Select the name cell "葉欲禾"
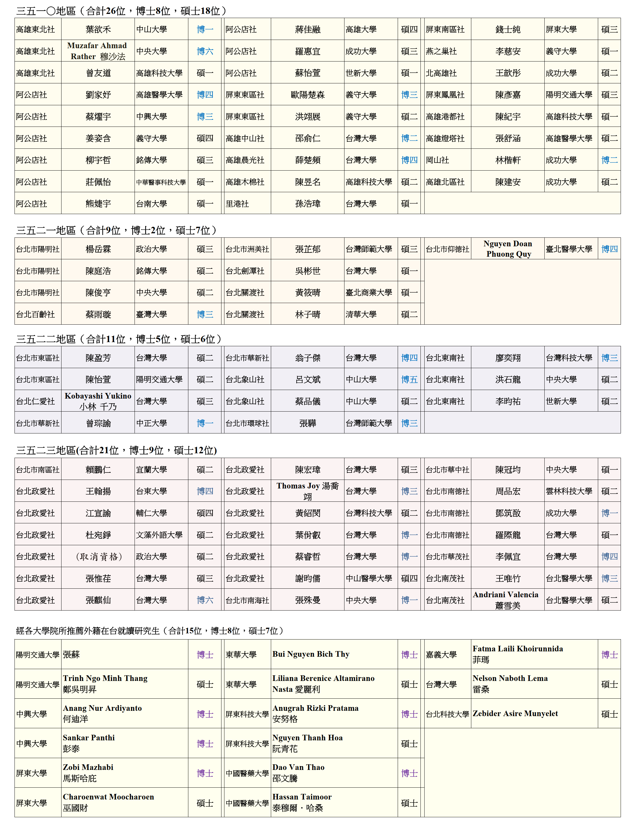This screenshot has height=840, width=636. 98,29
